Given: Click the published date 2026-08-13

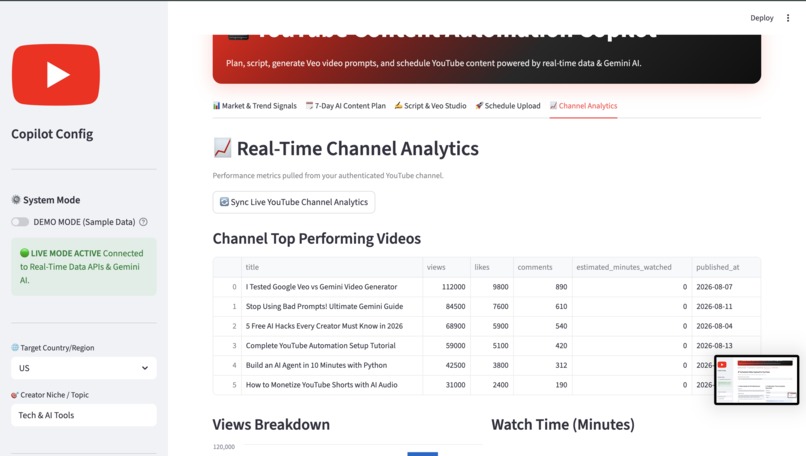Looking at the screenshot, I should (714, 345).
